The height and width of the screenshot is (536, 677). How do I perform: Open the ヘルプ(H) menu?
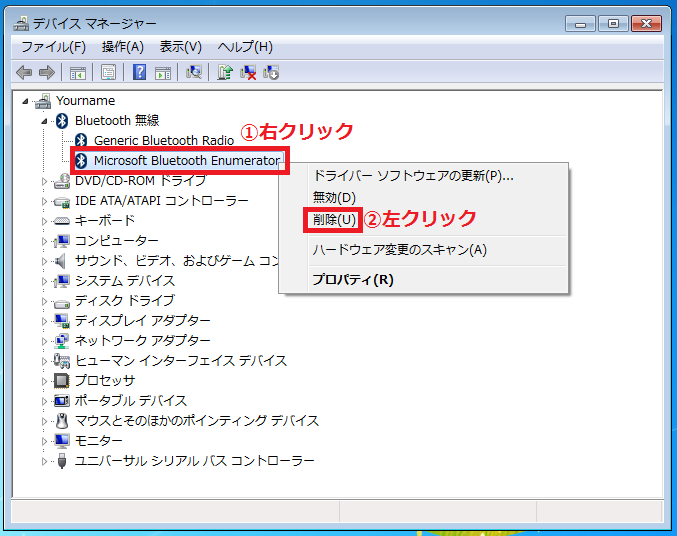245,47
